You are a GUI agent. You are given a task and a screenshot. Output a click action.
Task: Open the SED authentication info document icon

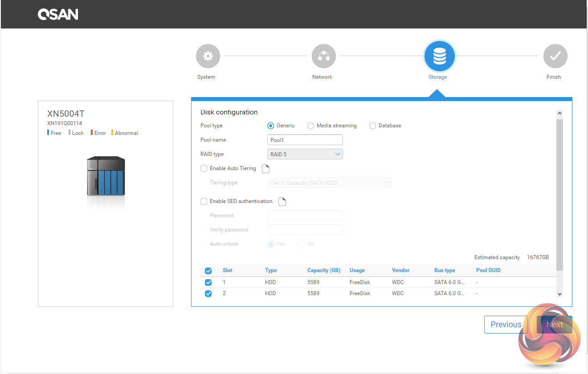282,202
